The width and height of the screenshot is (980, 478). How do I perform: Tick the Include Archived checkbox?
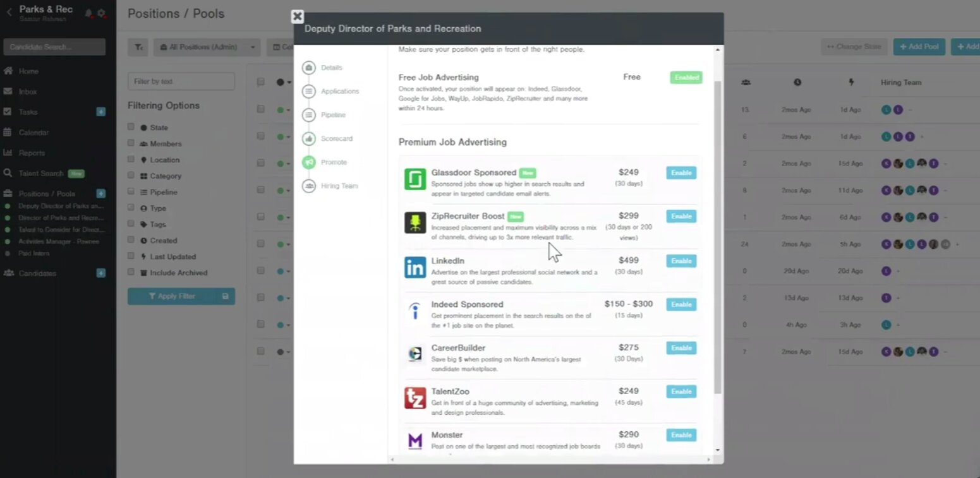pyautogui.click(x=131, y=272)
